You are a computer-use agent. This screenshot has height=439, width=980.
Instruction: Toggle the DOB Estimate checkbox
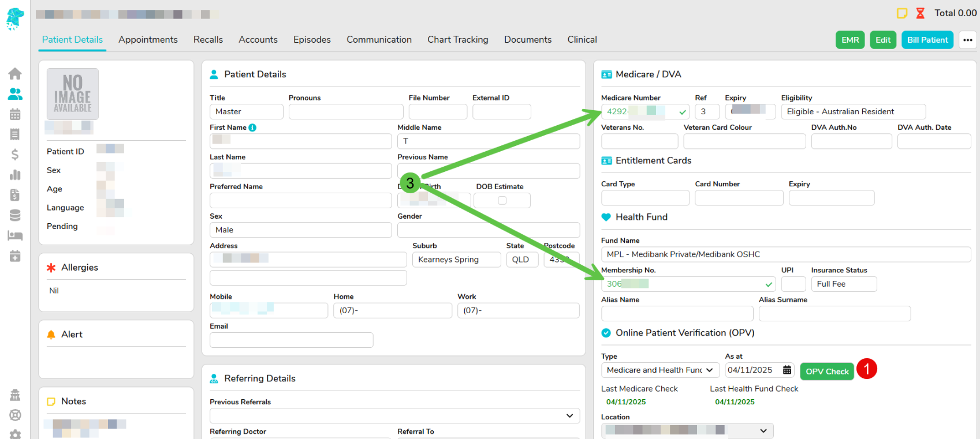502,200
